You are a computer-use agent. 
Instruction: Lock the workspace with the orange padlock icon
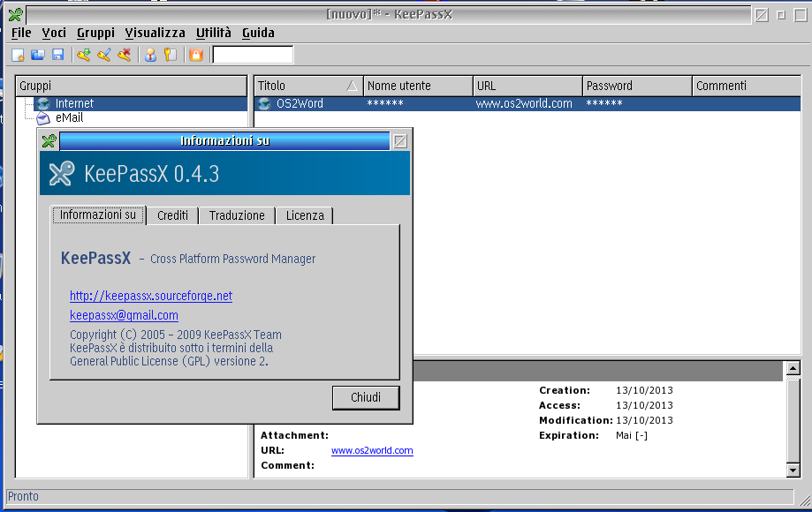[x=196, y=56]
